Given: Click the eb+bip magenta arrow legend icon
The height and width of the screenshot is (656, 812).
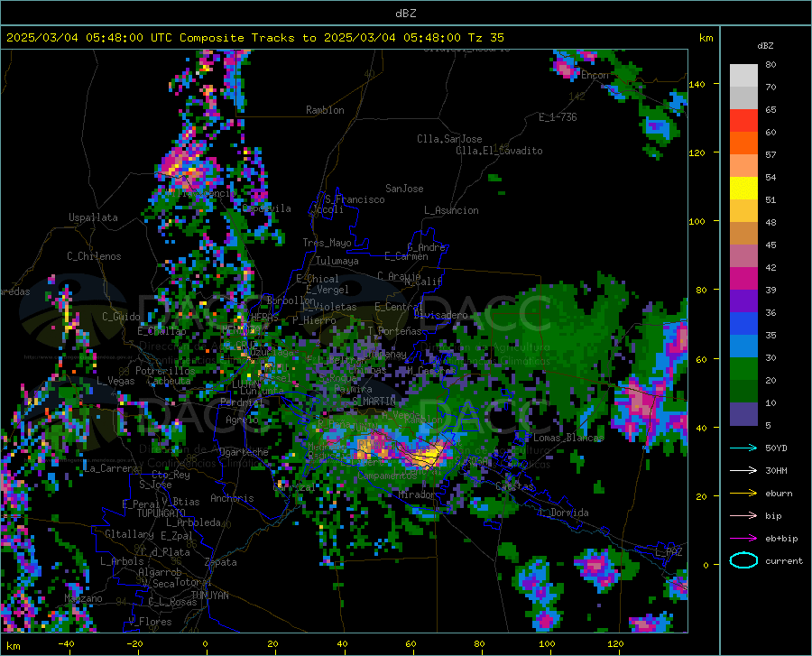Looking at the screenshot, I should point(743,539).
